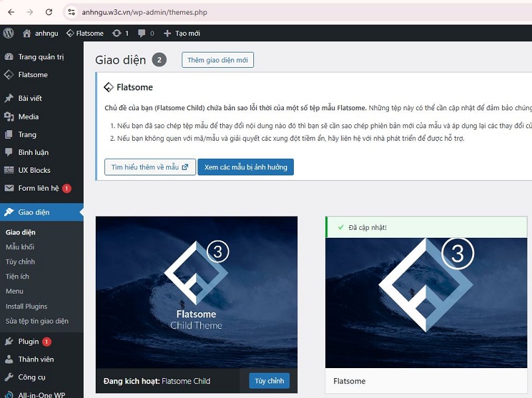532x398 pixels.
Task: Click the Form liên hệ envelope icon
Action: [x=9, y=188]
